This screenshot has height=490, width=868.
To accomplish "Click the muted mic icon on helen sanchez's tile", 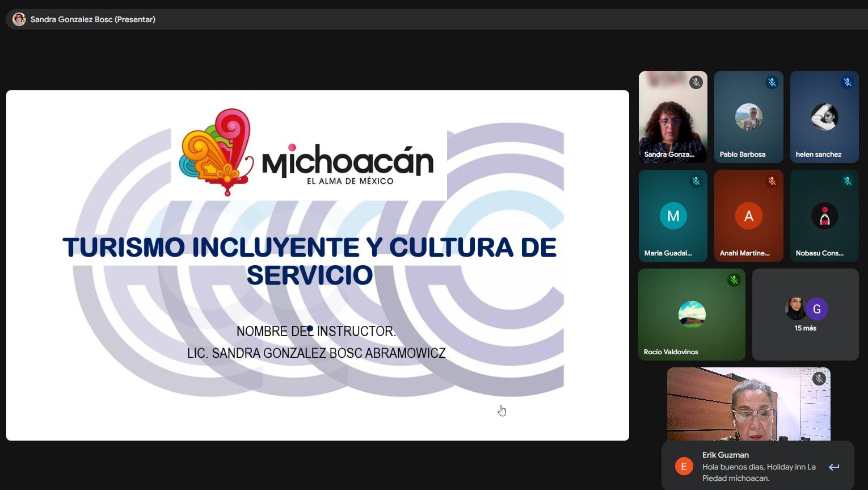I will [847, 82].
